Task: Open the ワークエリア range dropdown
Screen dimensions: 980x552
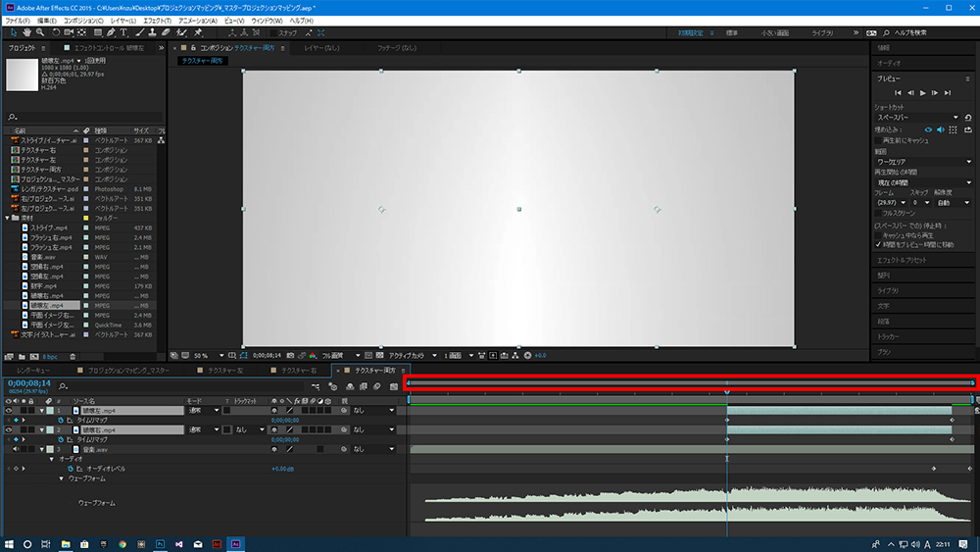Action: tap(922, 162)
